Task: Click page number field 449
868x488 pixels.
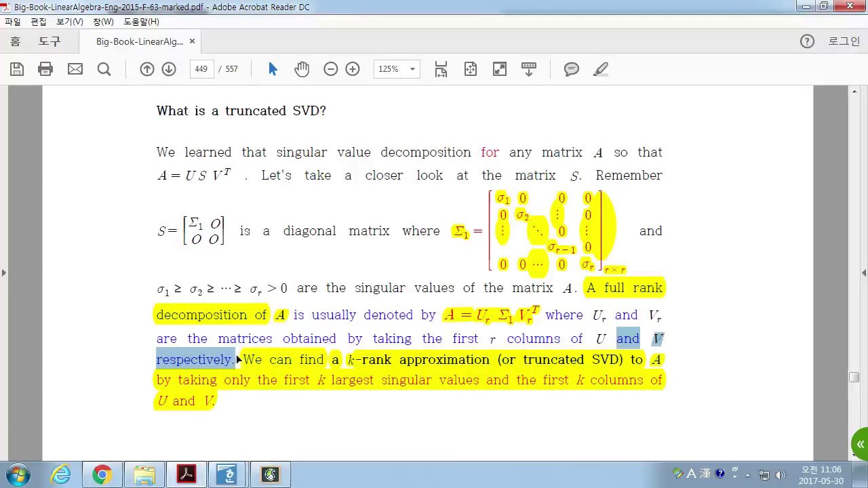Action: 201,69
